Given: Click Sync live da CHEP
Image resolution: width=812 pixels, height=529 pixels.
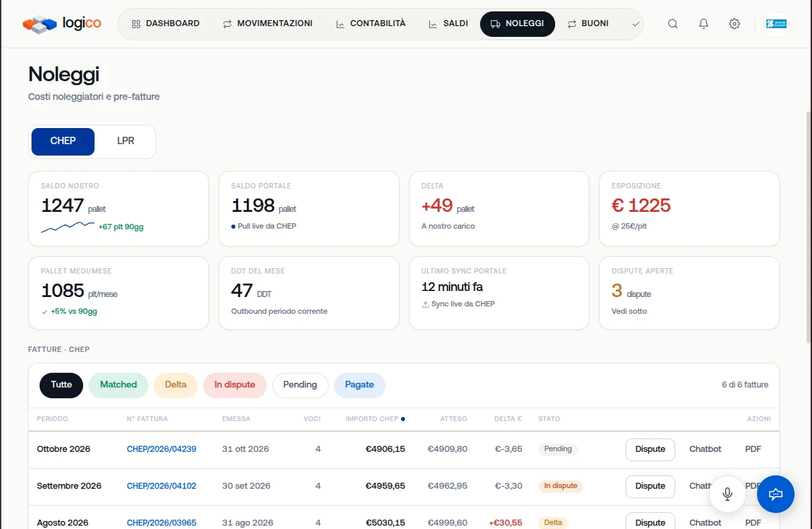Looking at the screenshot, I should pos(458,304).
